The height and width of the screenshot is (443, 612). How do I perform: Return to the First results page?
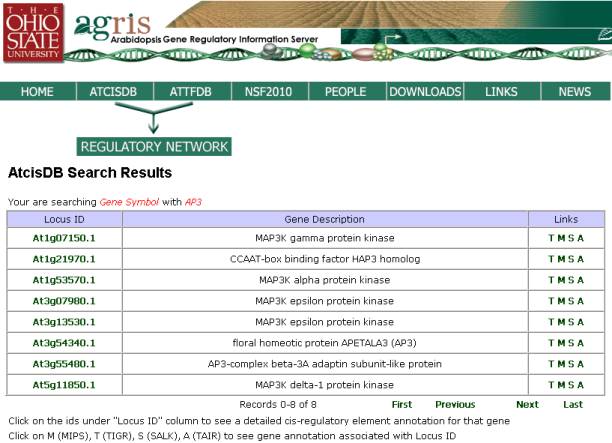tap(401, 405)
